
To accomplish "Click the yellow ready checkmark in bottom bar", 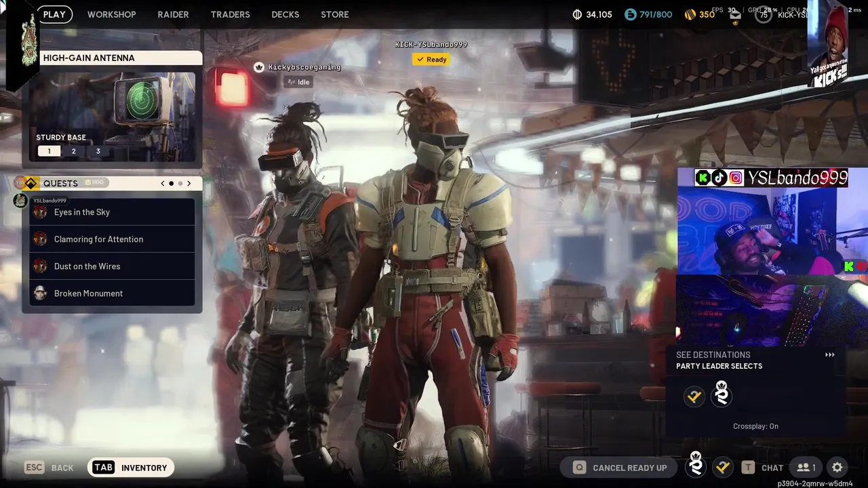I will pos(723,468).
